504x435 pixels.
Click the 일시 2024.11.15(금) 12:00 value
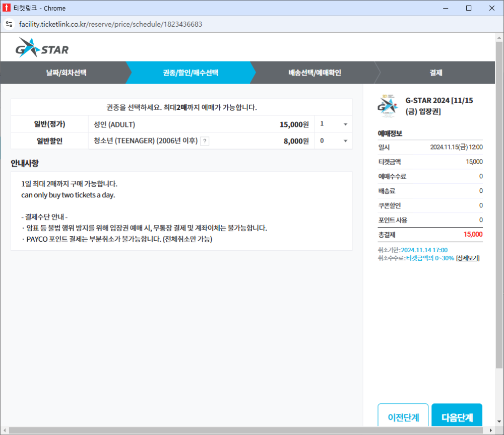click(x=457, y=147)
